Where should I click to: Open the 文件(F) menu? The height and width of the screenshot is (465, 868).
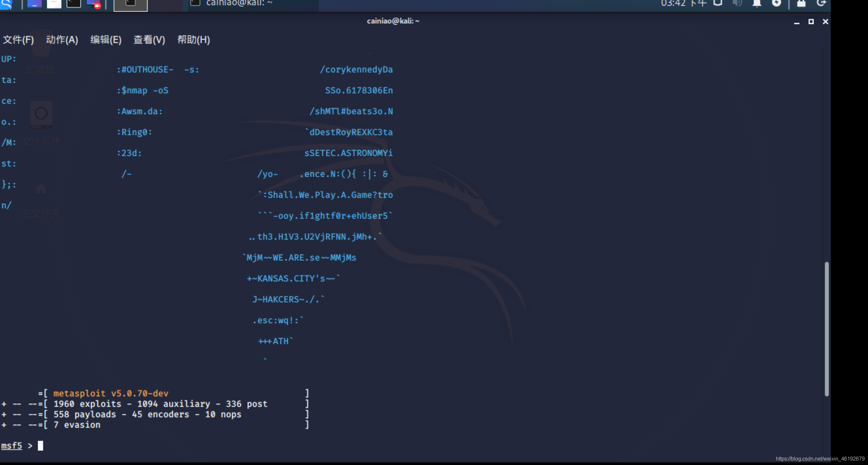click(18, 40)
